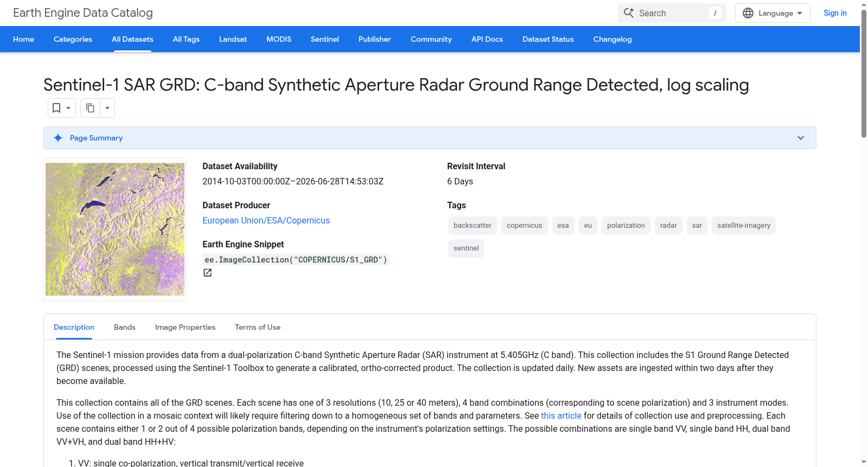Click the '6 Days' revisit value
This screenshot has height=467, width=868.
click(460, 181)
